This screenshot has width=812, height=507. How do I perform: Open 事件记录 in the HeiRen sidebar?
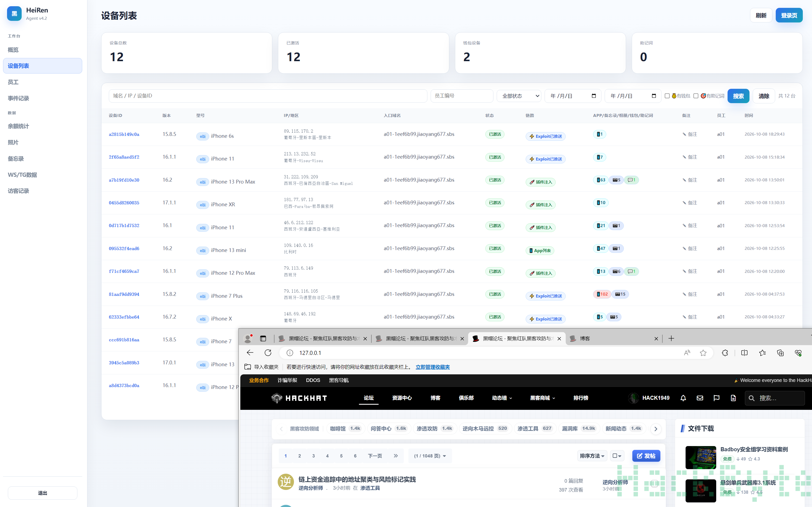coord(42,98)
